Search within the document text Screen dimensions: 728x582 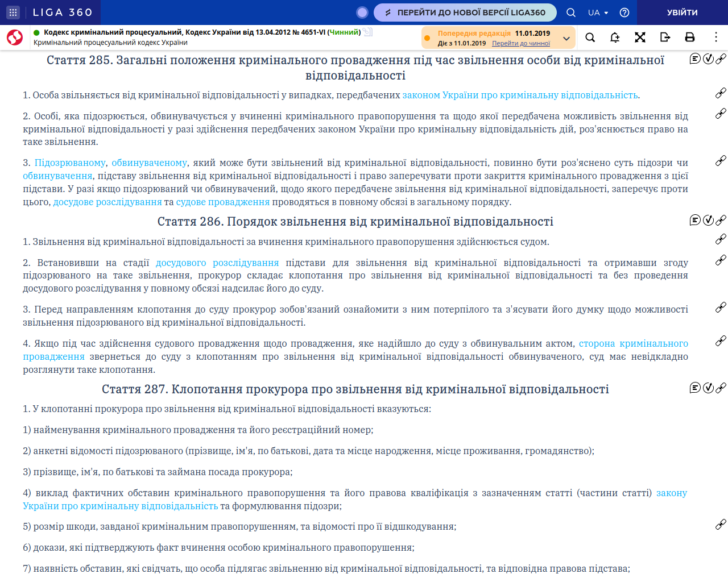click(x=590, y=38)
